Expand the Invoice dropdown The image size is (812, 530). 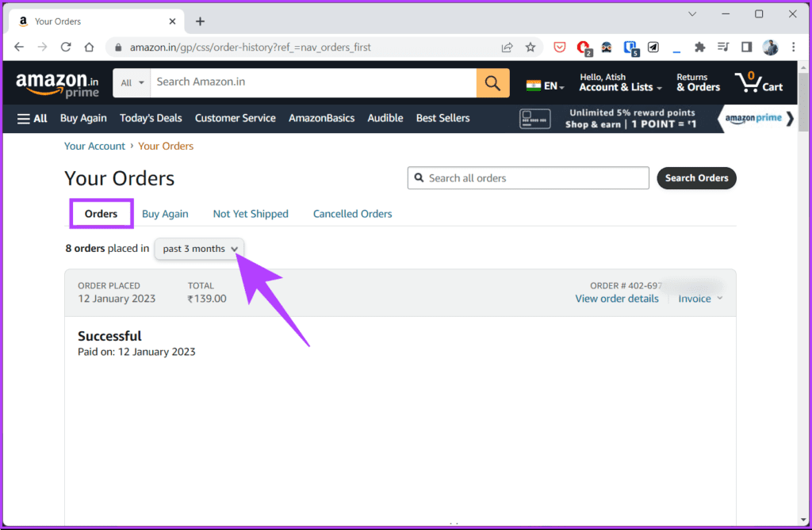(700, 299)
